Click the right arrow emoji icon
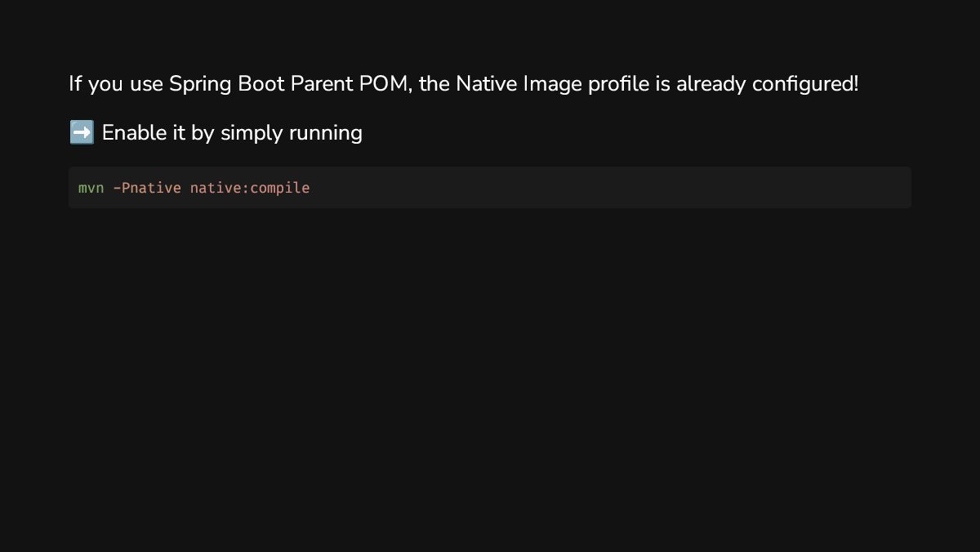The height and width of the screenshot is (552, 980). [x=82, y=132]
